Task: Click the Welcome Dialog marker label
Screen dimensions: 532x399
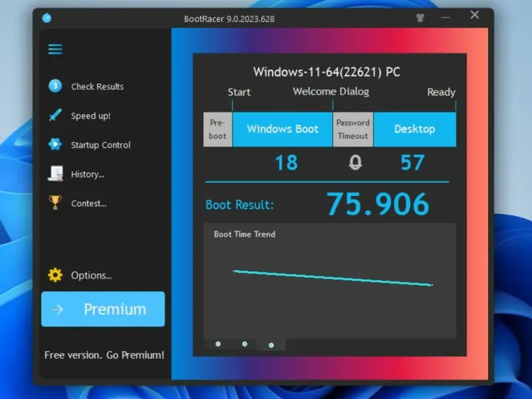Action: coord(331,92)
